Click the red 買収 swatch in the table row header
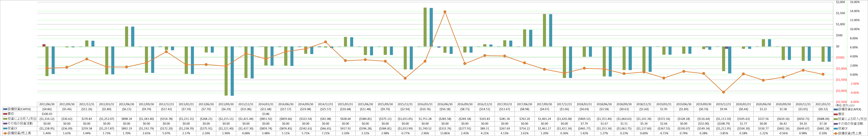This screenshot has height=136, width=868. (x=5, y=114)
